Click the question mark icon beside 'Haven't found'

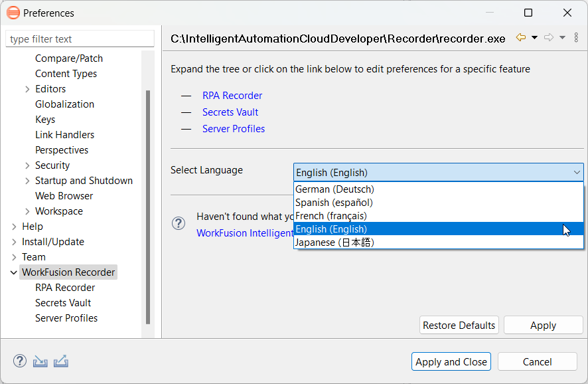coord(179,223)
